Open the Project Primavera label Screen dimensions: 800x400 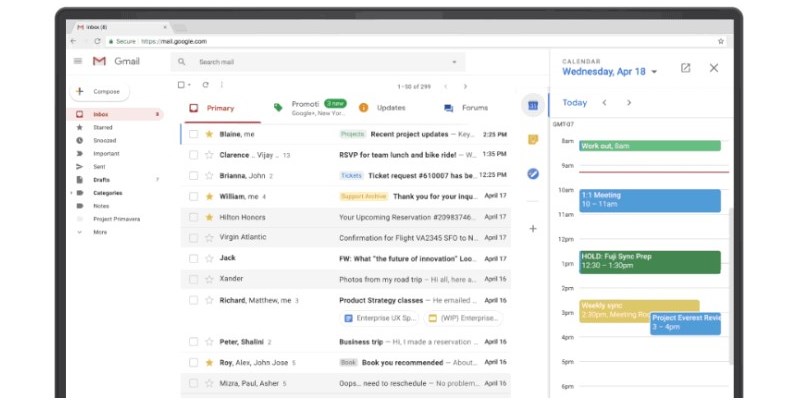point(116,219)
